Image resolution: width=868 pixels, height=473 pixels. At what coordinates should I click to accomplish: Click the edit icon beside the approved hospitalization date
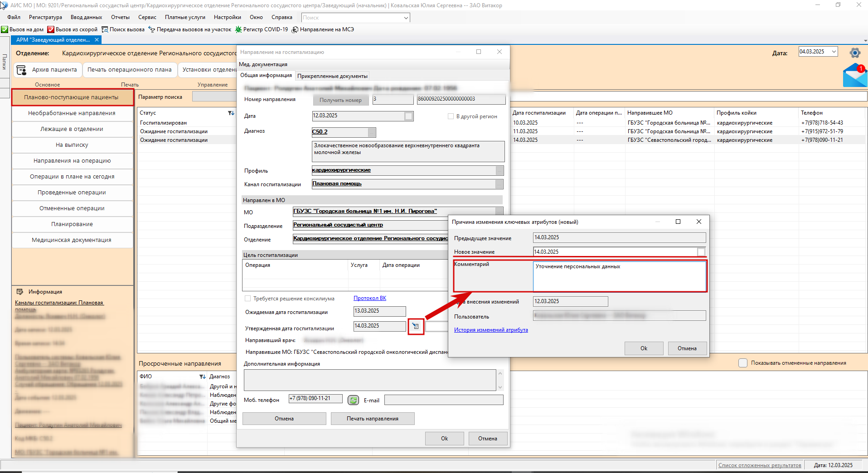coord(416,326)
